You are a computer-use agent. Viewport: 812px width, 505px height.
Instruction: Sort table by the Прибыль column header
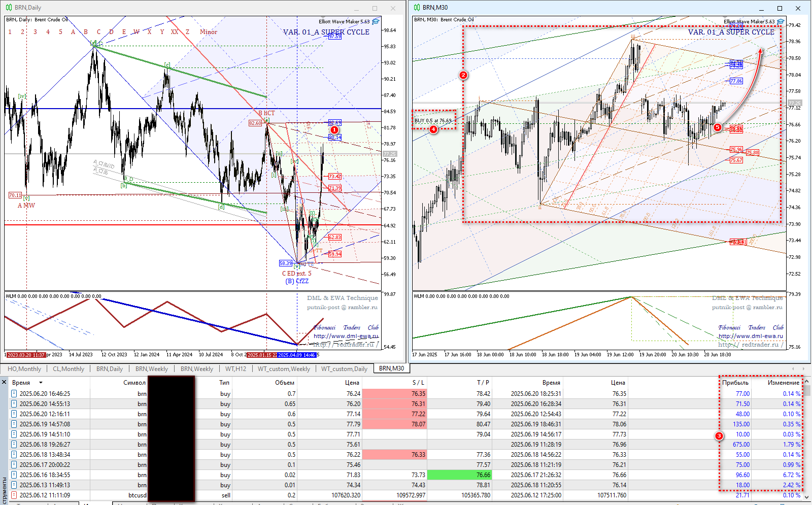(x=735, y=383)
